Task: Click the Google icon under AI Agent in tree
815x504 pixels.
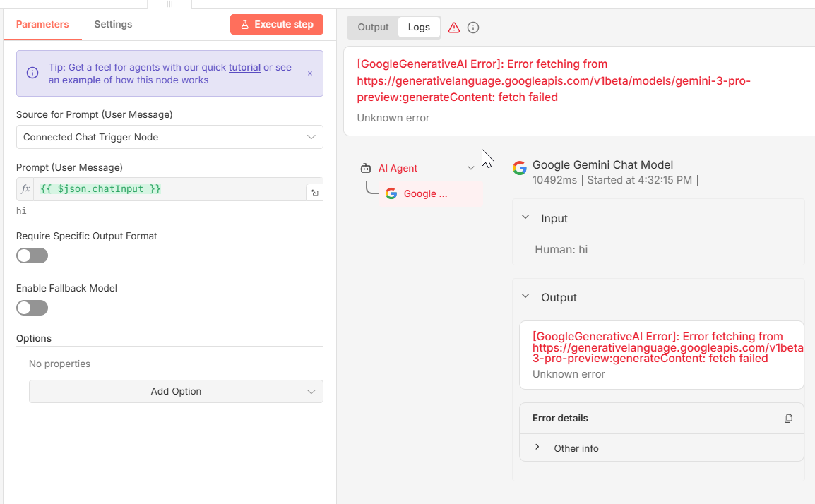Action: (x=391, y=193)
